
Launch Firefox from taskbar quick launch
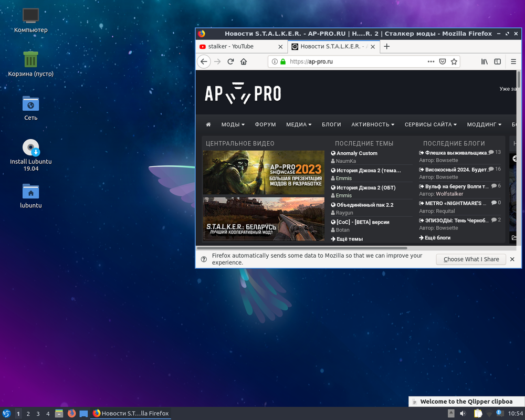coord(71,414)
